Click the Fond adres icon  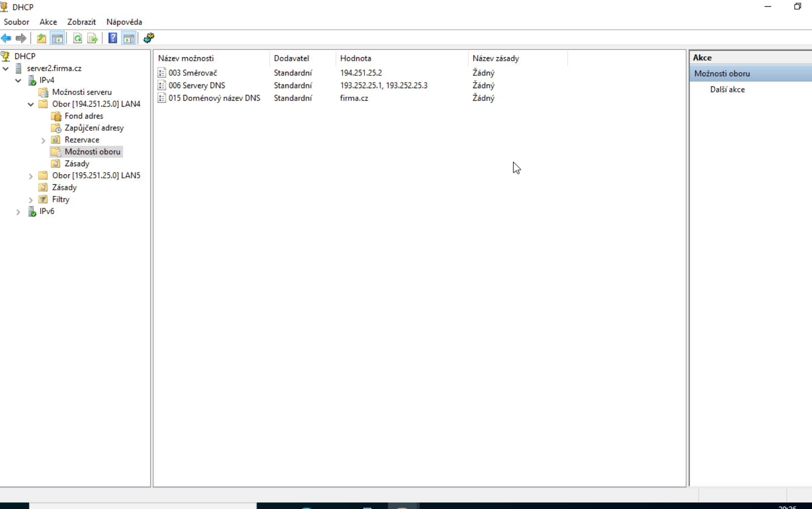tap(56, 116)
